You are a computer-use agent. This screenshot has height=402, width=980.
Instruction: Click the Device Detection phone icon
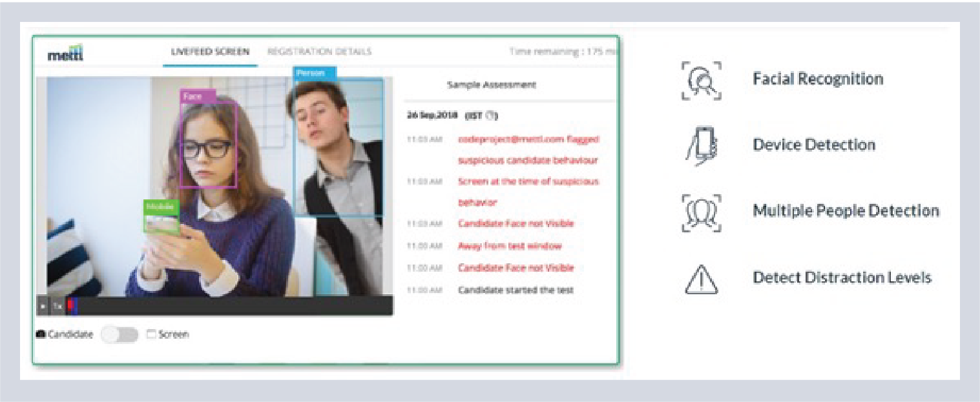(702, 146)
